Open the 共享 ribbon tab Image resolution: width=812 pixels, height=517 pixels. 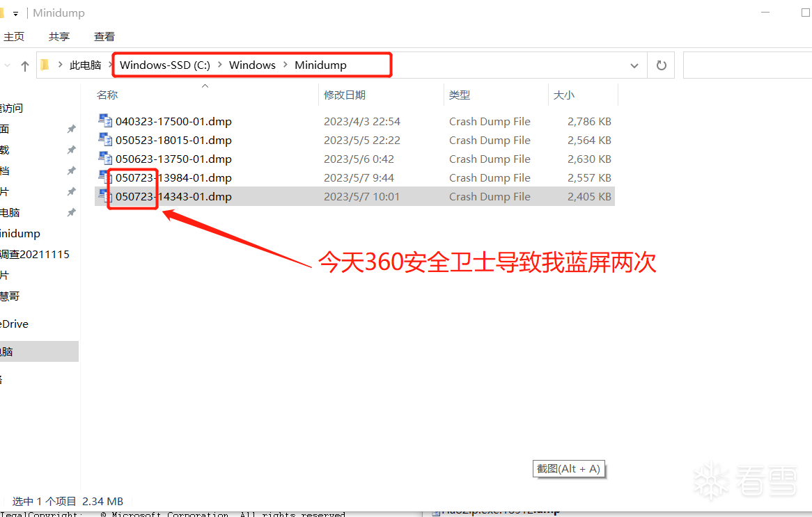59,37
